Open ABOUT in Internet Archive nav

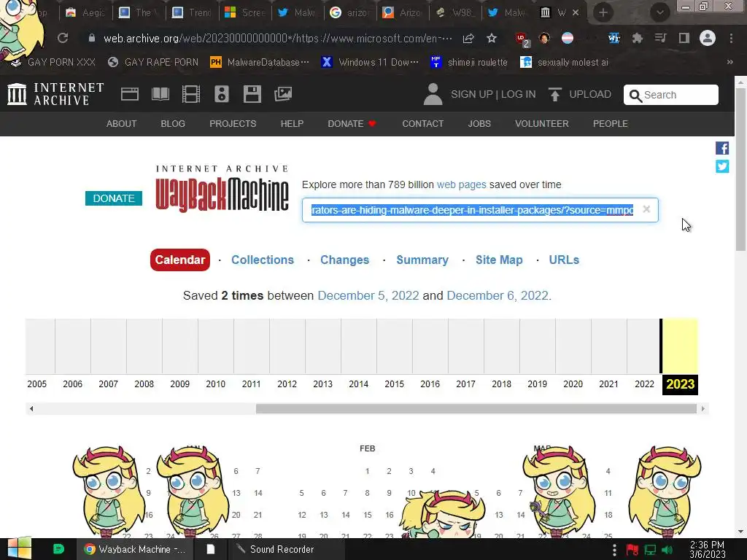[122, 124]
